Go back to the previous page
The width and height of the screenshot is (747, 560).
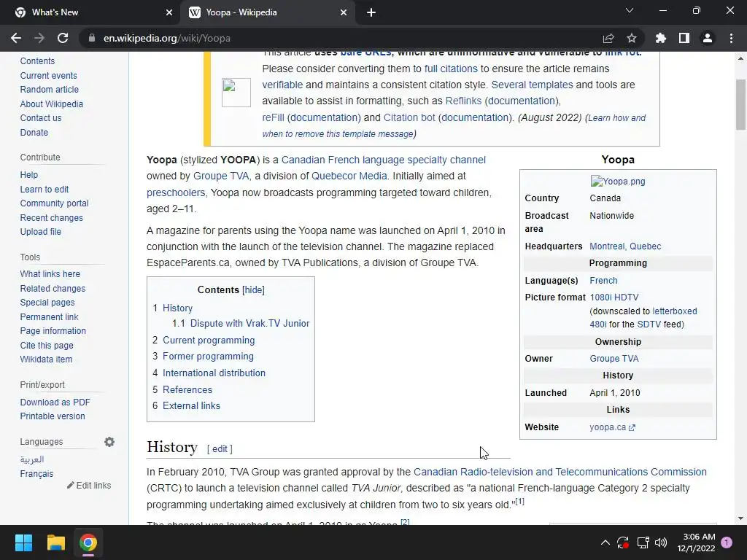pos(16,38)
